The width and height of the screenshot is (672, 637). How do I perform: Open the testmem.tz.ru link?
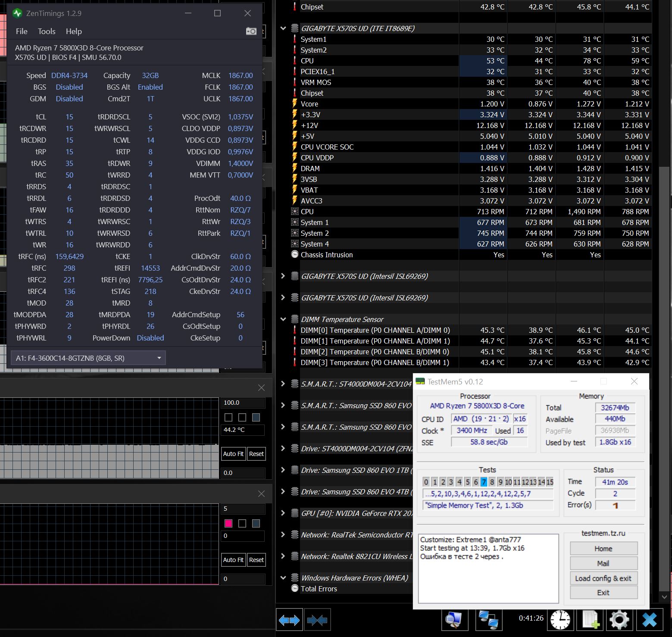point(603,533)
